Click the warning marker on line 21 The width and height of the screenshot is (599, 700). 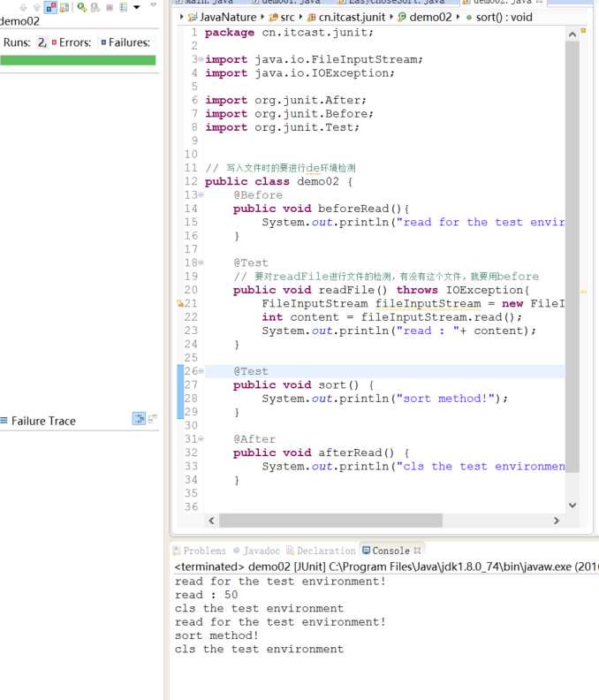tap(180, 303)
